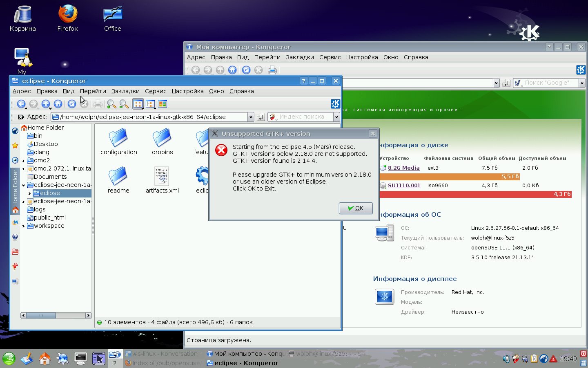Open the home folder icon in the panel
Viewport: 588px width, 368px height.
(45, 359)
